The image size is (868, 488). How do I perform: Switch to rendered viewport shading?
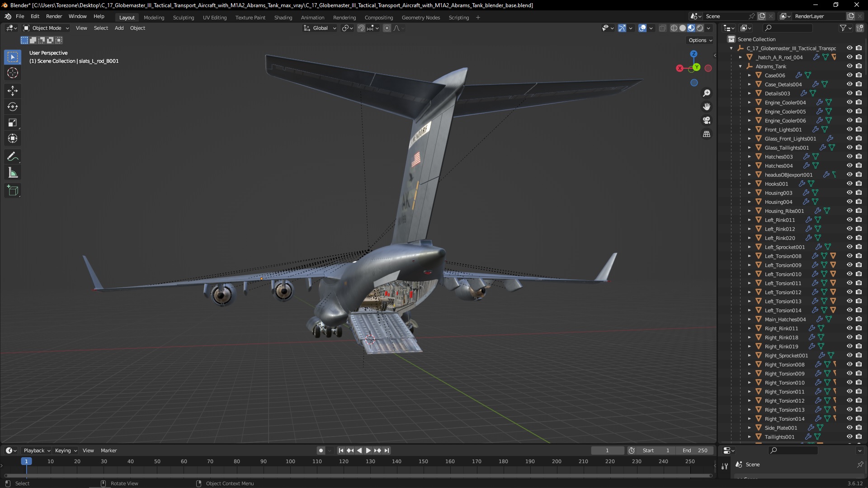point(700,28)
